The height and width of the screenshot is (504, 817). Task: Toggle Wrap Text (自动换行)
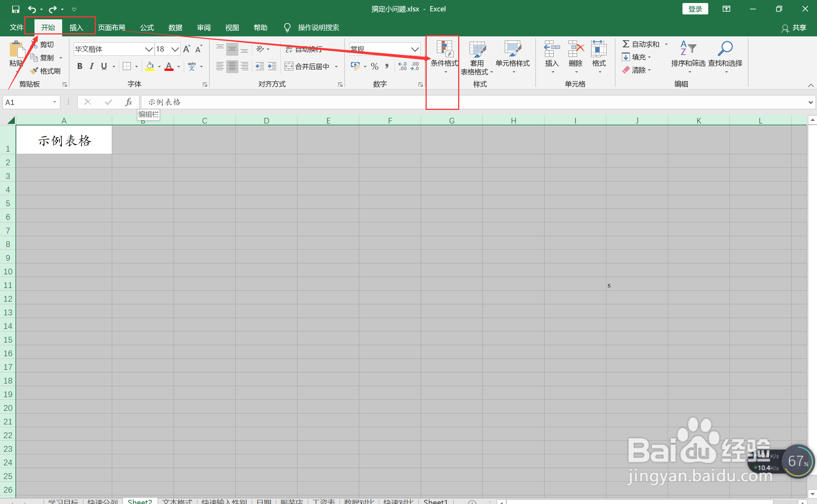coord(304,49)
